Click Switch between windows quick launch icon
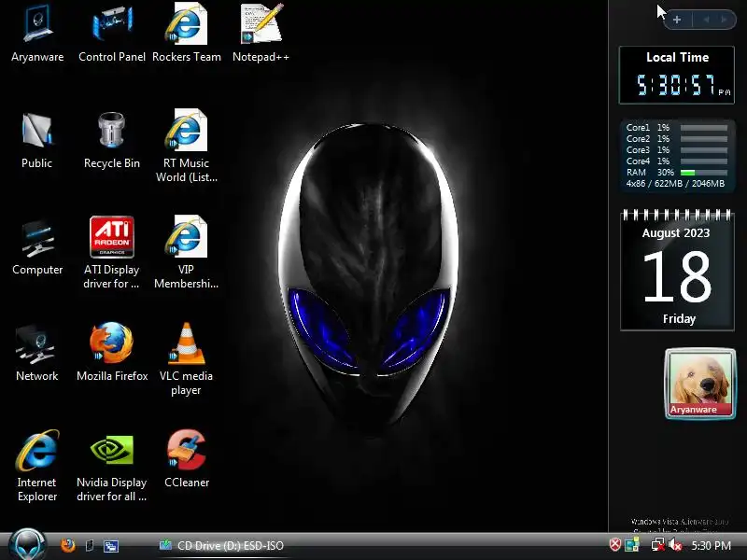This screenshot has height=560, width=747. [x=111, y=546]
